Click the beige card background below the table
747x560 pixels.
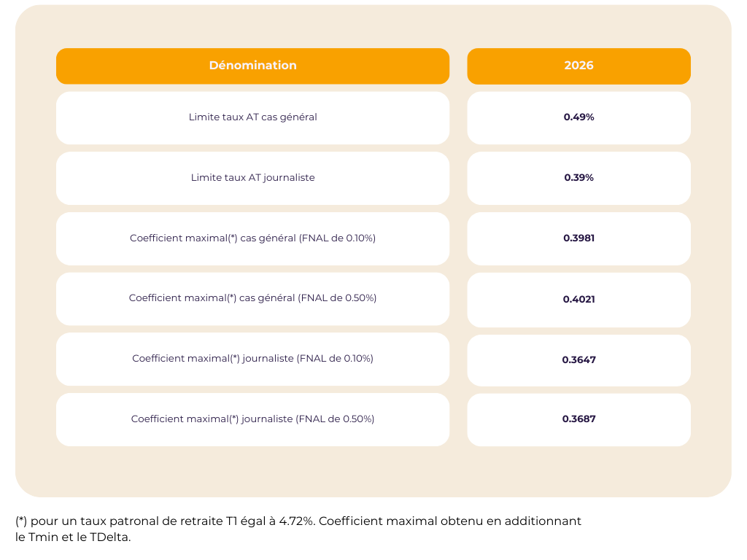coord(373,472)
